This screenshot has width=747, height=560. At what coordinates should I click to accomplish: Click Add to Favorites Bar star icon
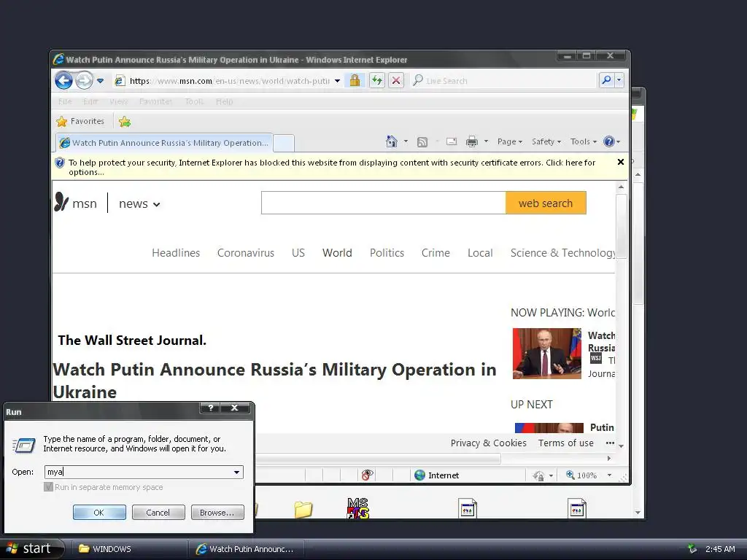point(124,122)
